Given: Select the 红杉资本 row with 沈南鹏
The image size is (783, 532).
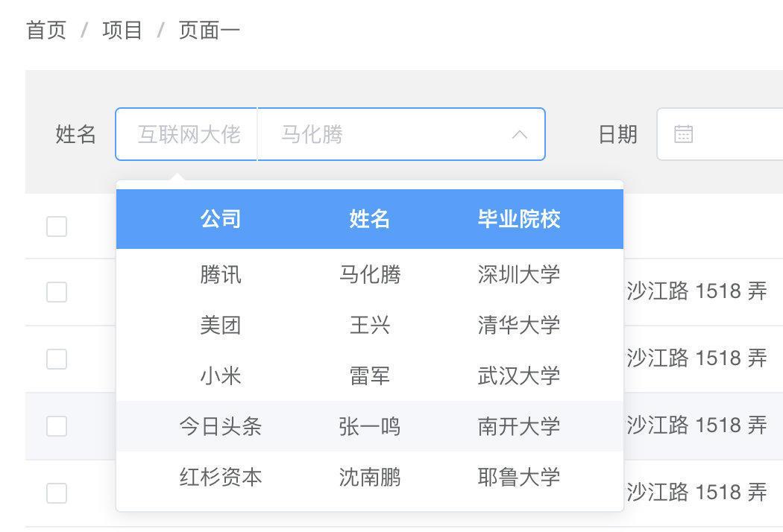Looking at the screenshot, I should pyautogui.click(x=369, y=477).
